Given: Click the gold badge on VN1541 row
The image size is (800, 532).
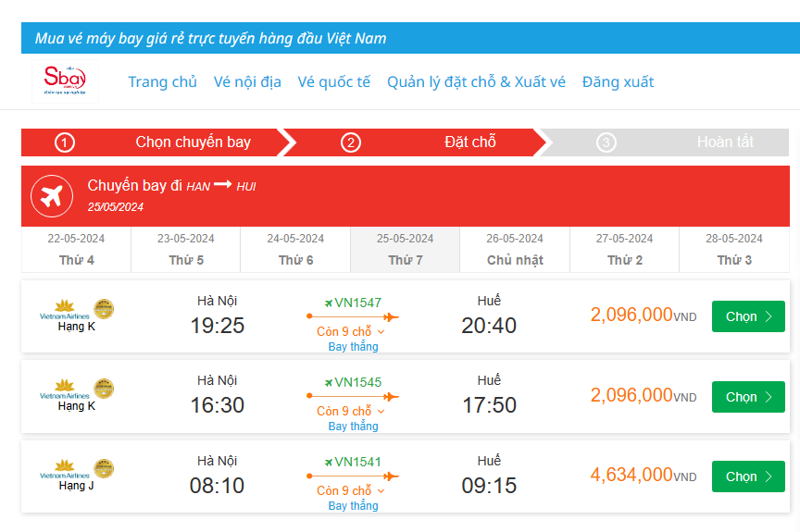Looking at the screenshot, I should [104, 468].
